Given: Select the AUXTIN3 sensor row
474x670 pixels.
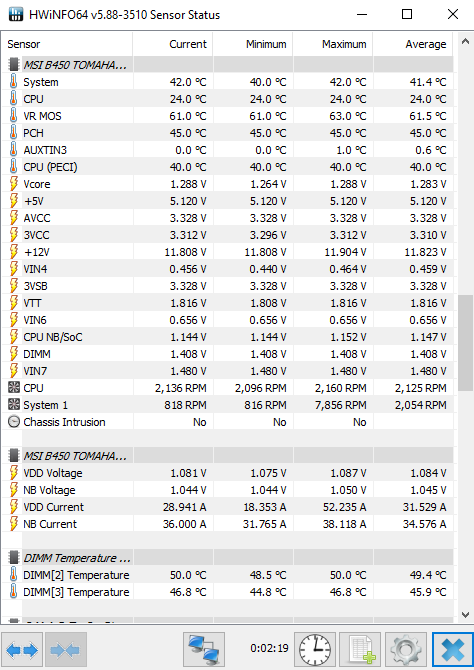Looking at the screenshot, I should [227, 150].
